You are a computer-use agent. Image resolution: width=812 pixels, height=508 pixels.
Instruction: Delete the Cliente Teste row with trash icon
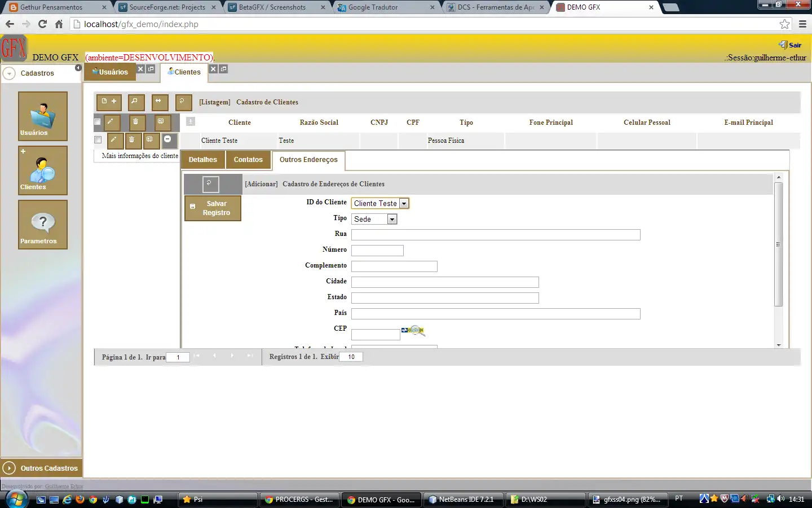(x=133, y=141)
